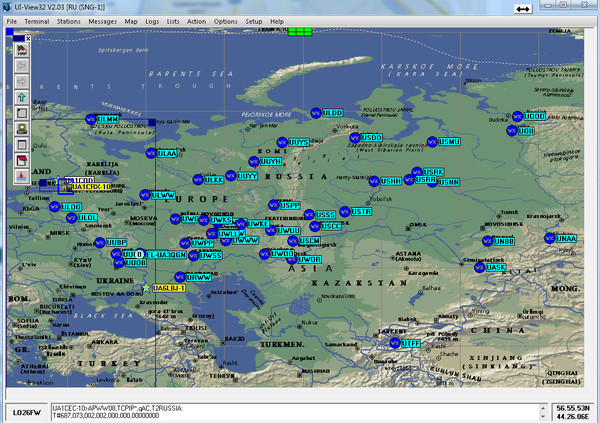Click the 56.55.53N coordinate readout
This screenshot has width=600, height=423.
[x=573, y=408]
